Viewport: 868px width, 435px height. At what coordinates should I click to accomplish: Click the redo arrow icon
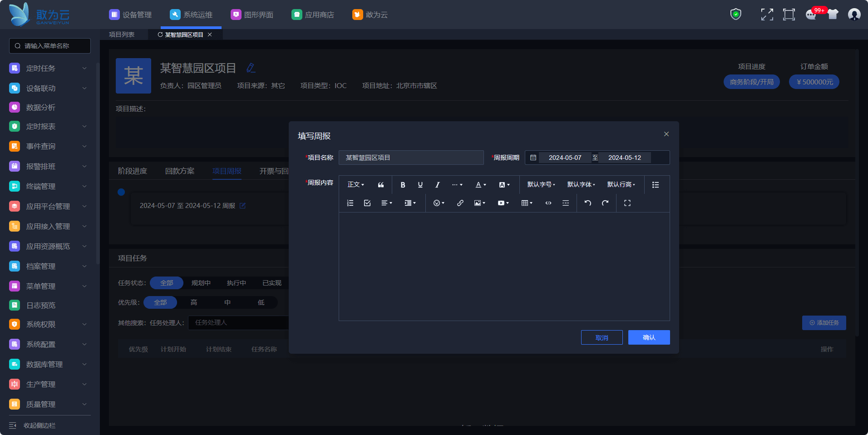point(605,203)
